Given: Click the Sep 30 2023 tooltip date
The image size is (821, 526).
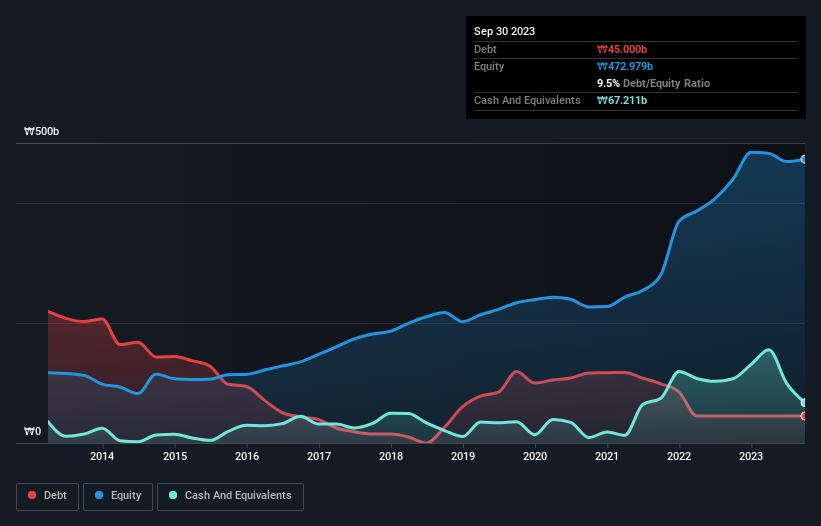Looking at the screenshot, I should coord(504,31).
